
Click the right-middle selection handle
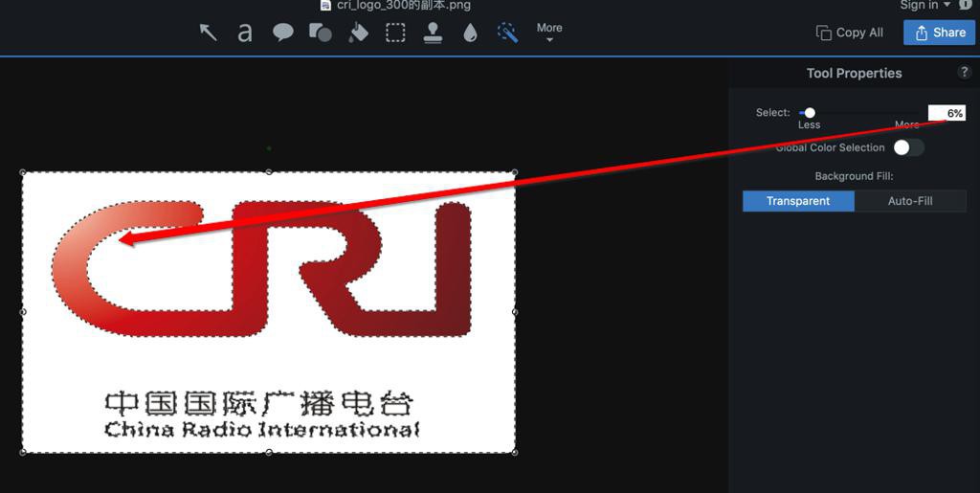point(515,312)
